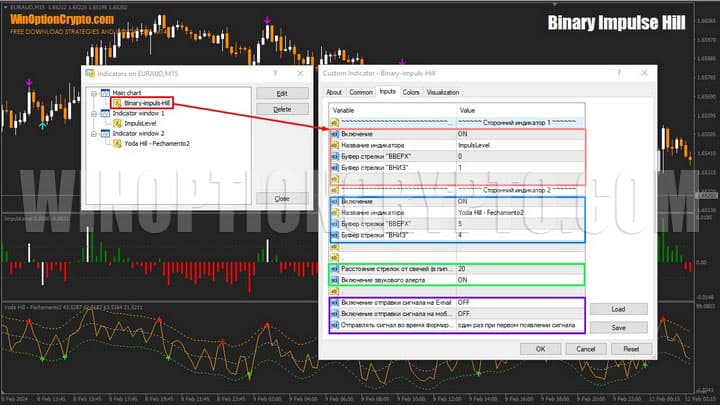This screenshot has height=405, width=720.
Task: Open the Visualization tab
Action: pos(443,92)
